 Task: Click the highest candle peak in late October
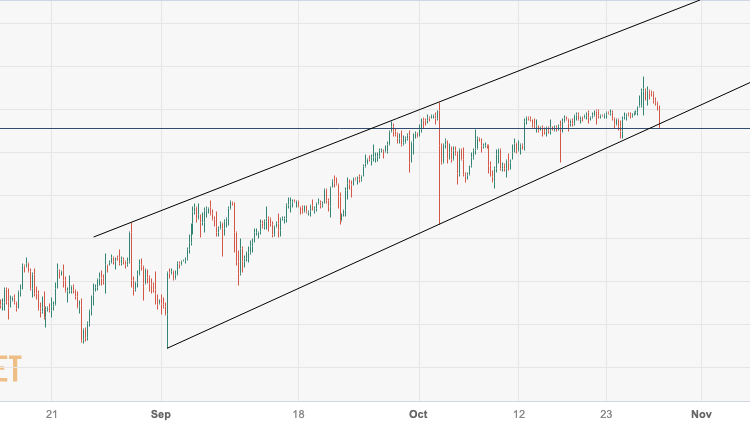pyautogui.click(x=643, y=79)
